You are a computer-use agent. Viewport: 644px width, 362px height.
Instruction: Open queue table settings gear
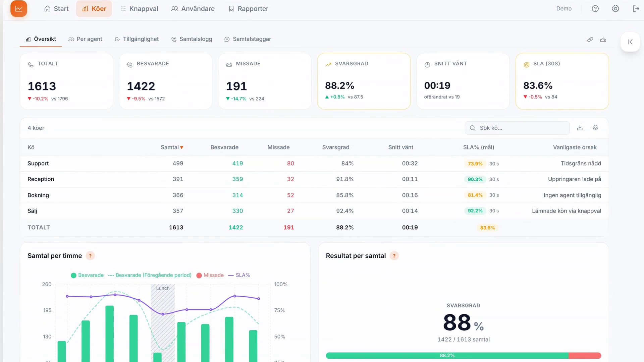coord(595,128)
